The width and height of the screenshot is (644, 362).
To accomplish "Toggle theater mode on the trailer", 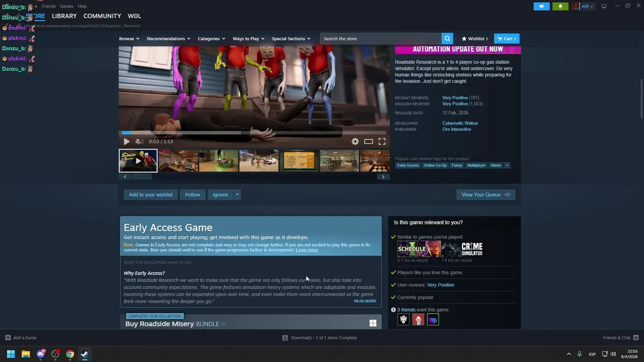I will coord(369,142).
